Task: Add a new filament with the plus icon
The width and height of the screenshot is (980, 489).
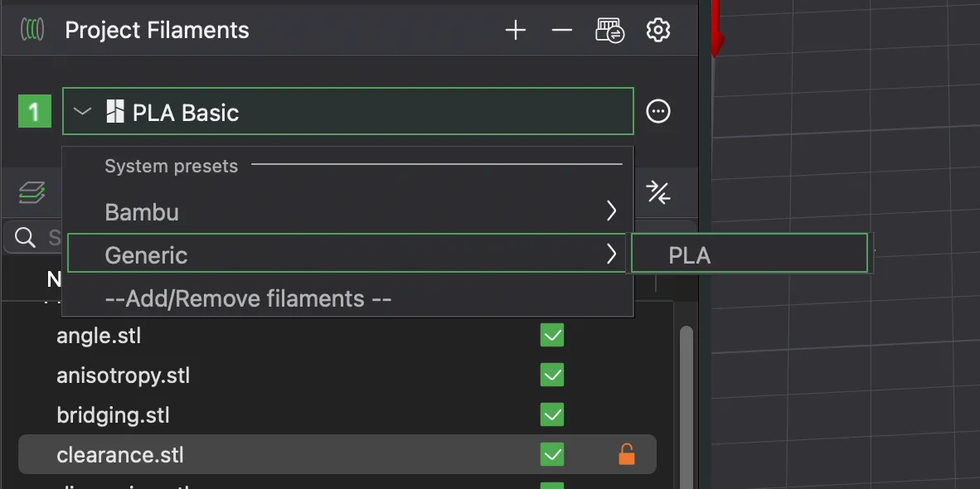Action: [x=515, y=29]
